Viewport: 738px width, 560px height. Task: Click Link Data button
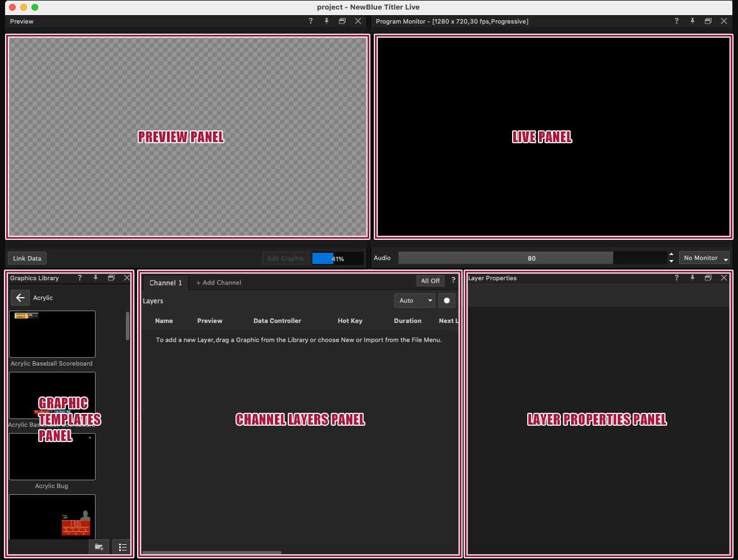[x=27, y=258]
